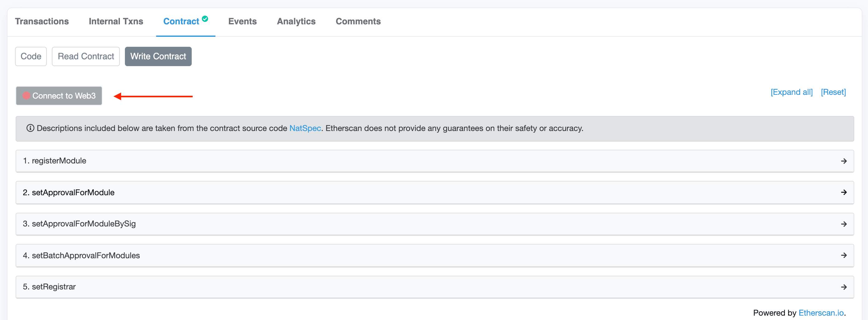Click the verified checkmark next to Contract
The height and width of the screenshot is (320, 868).
click(205, 19)
